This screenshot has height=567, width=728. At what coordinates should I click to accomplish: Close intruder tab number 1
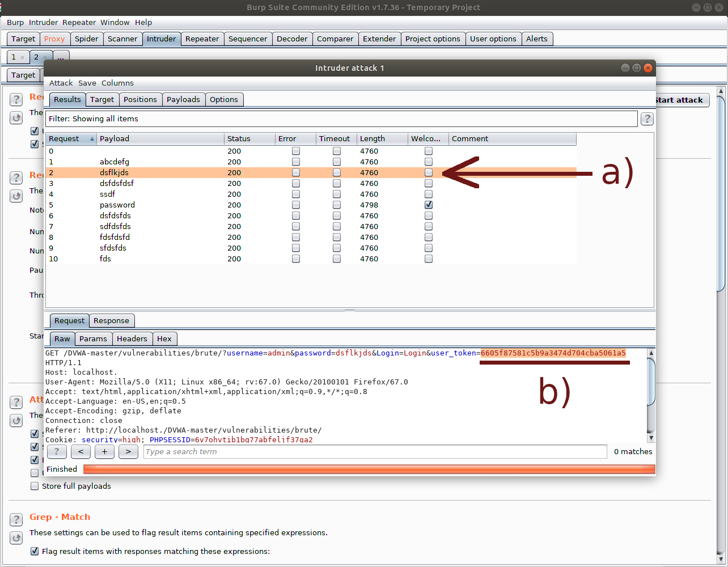[22, 57]
